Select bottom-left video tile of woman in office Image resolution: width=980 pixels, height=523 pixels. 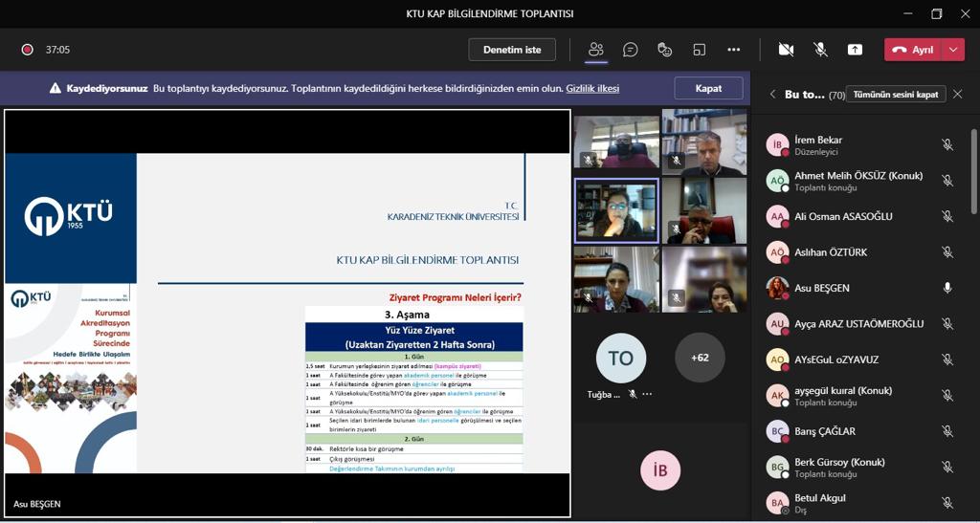tap(616, 279)
